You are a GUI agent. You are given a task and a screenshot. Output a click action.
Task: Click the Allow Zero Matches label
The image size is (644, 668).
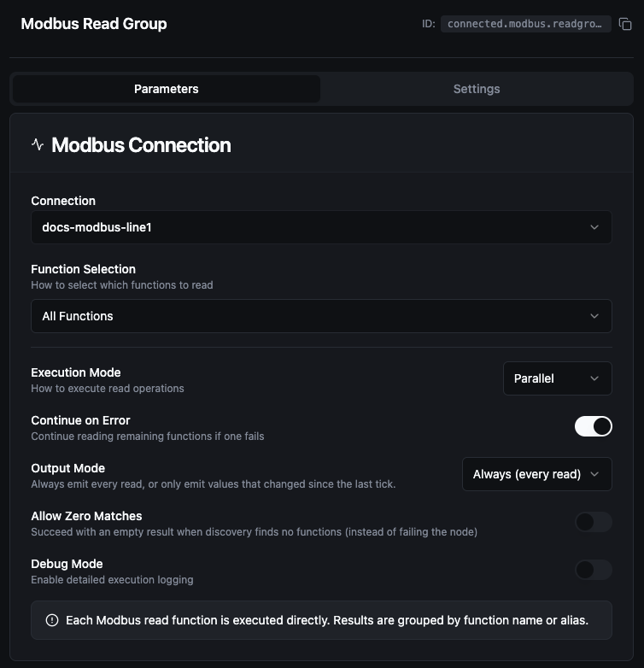86,516
